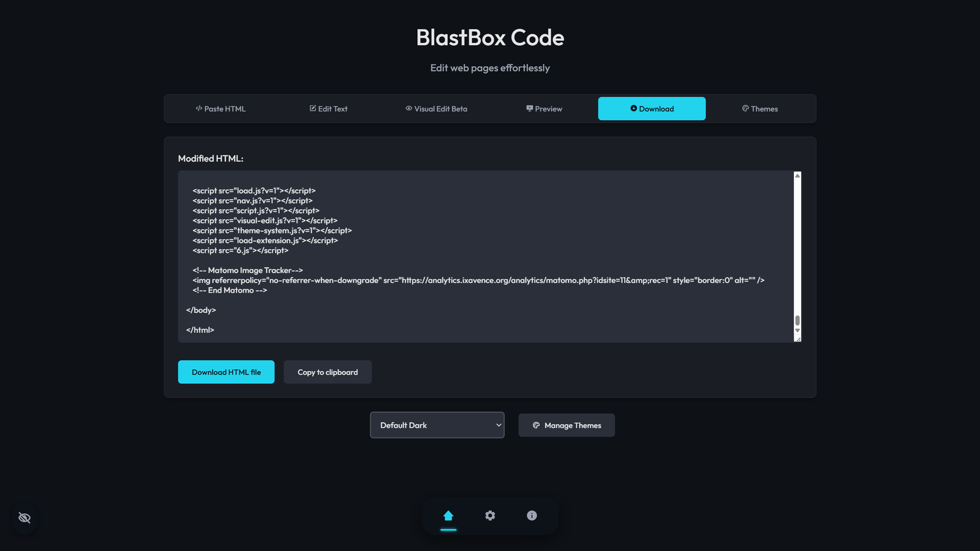980x551 pixels.
Task: Click the download arrow icon in Download tab
Action: click(x=633, y=108)
